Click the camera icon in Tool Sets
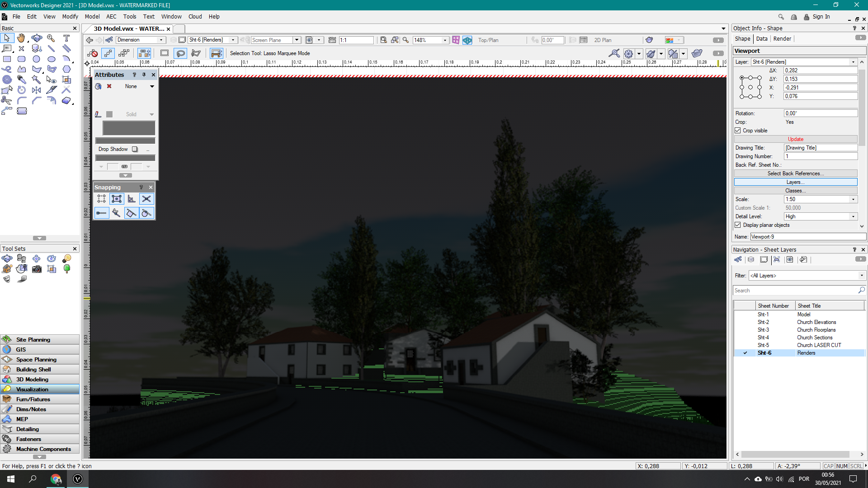 coord(37,269)
